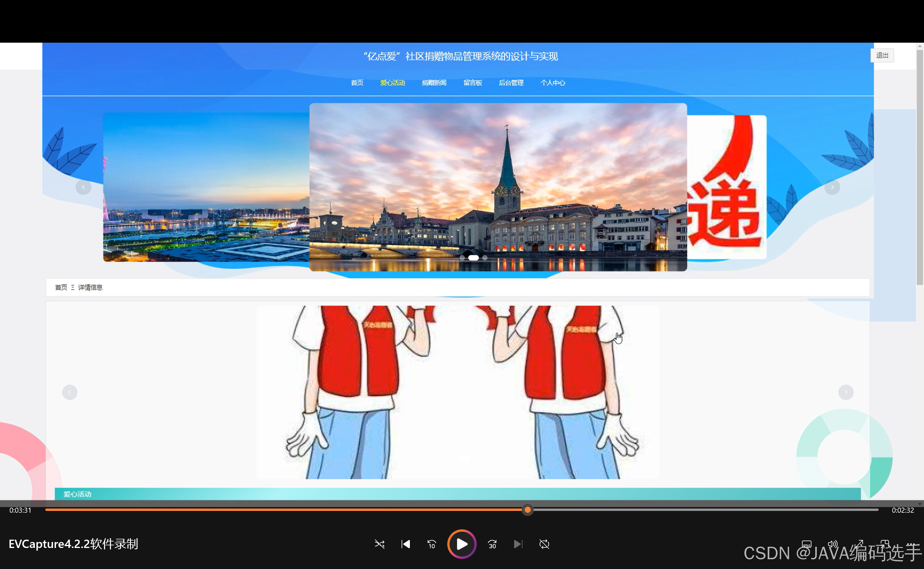Screen dimensions: 924x569
Task: Click the EVCapture4.2.2软件录制 video title
Action: coord(73,544)
